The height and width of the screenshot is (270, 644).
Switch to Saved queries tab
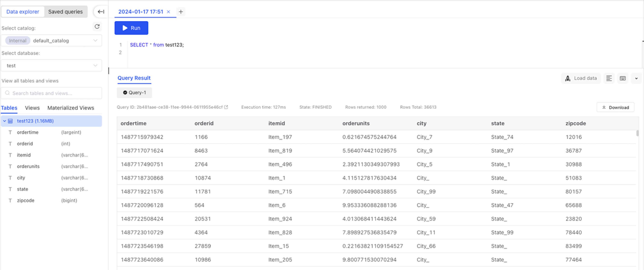click(x=66, y=12)
